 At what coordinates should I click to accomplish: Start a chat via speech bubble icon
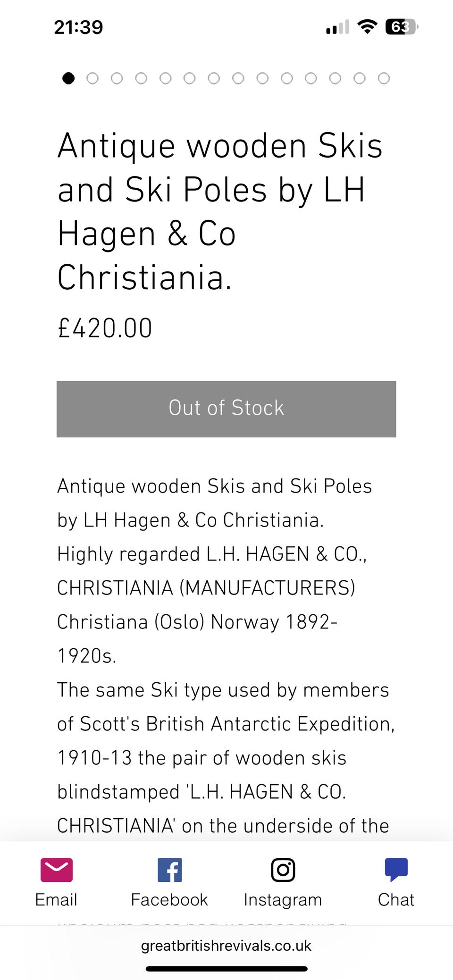pos(396,869)
